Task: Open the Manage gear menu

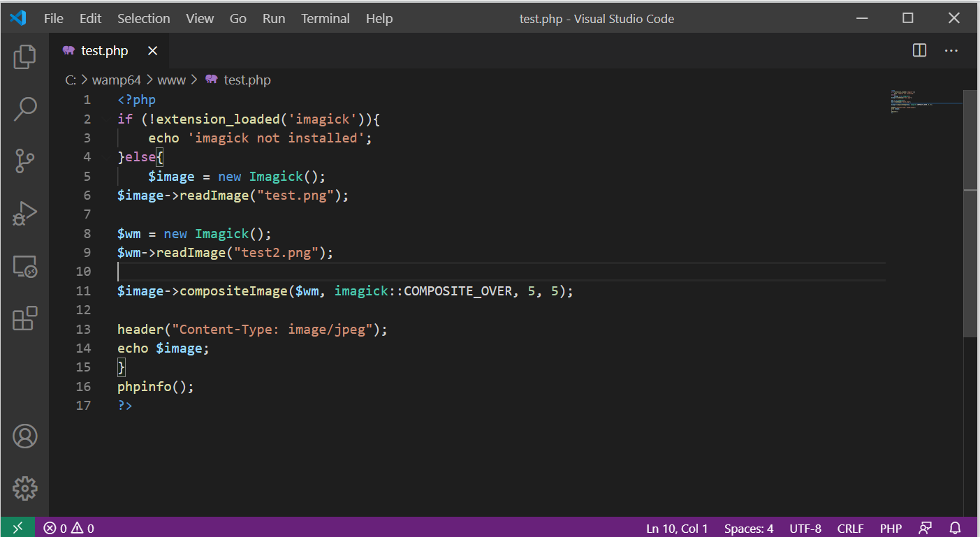Action: 25,488
